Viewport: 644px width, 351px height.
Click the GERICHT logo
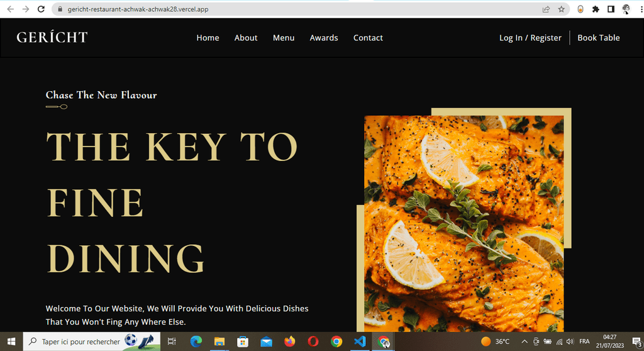coord(52,37)
